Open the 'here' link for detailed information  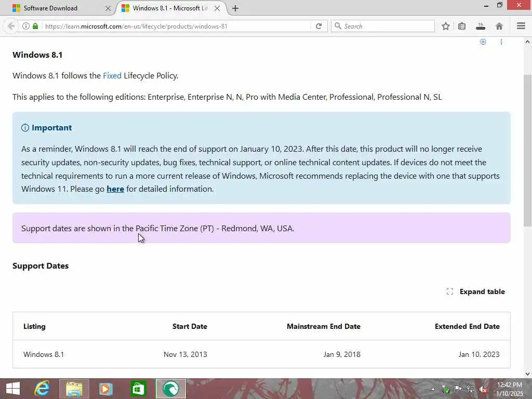(115, 189)
